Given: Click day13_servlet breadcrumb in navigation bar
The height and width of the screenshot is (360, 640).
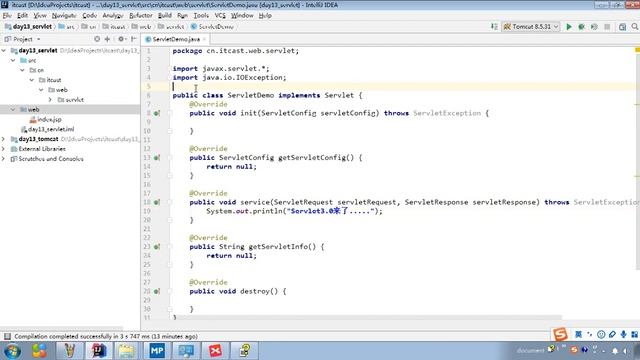Looking at the screenshot, I should [x=28, y=27].
